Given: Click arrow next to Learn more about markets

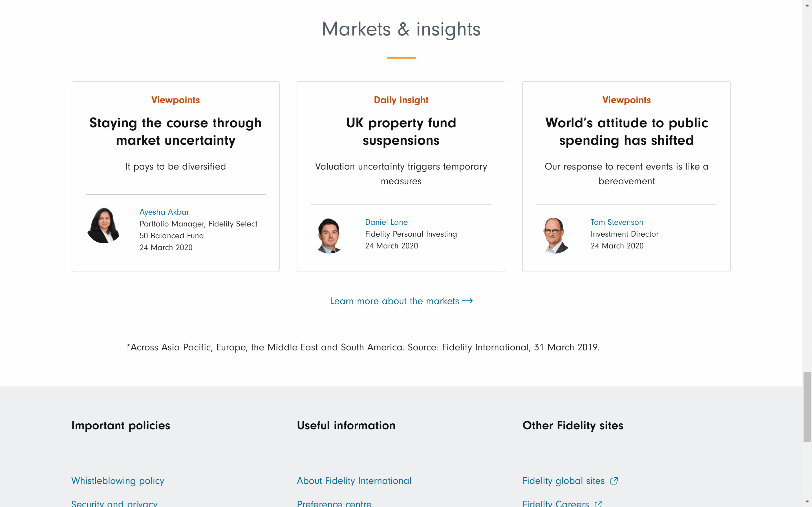Looking at the screenshot, I should point(467,301).
